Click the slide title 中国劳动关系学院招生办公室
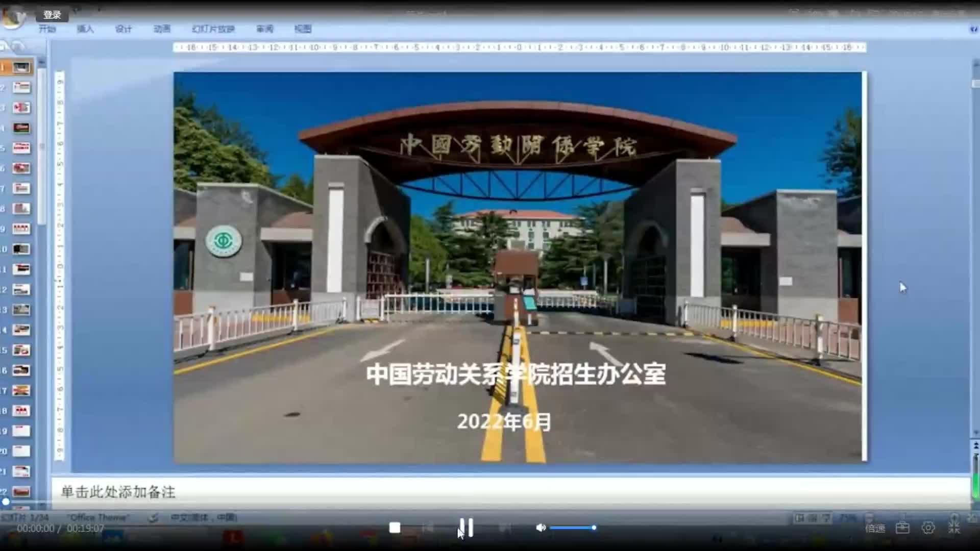 click(x=516, y=374)
